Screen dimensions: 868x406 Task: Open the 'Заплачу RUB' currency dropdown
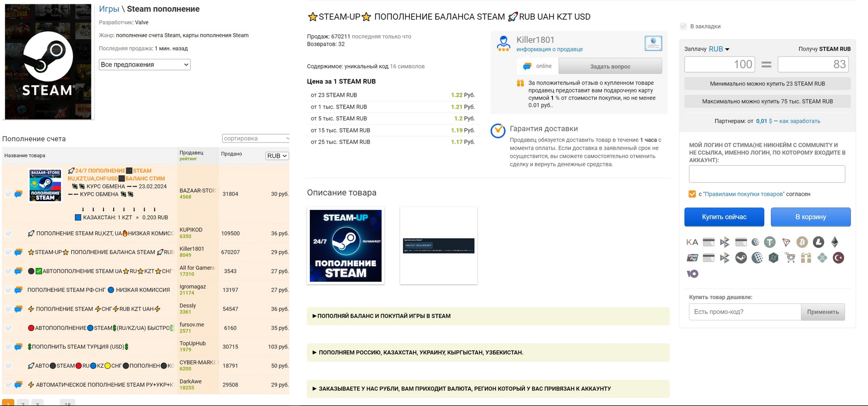719,49
